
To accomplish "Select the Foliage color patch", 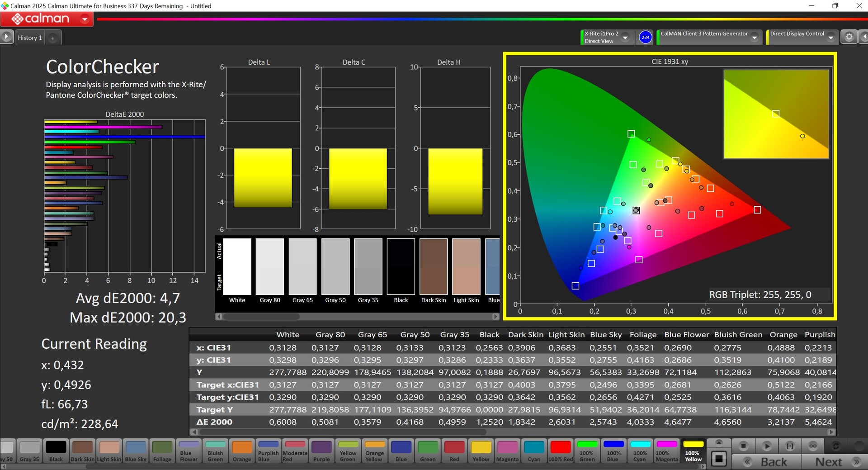I will [162, 451].
